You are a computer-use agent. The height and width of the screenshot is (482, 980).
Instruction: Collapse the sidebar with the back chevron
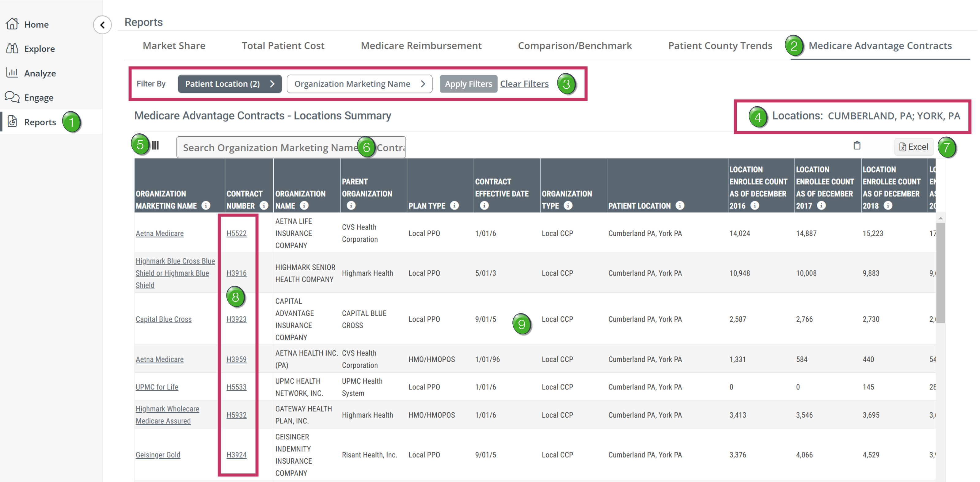(102, 25)
